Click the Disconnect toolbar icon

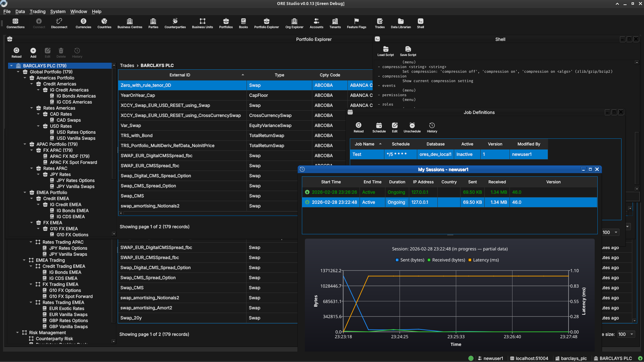[59, 23]
